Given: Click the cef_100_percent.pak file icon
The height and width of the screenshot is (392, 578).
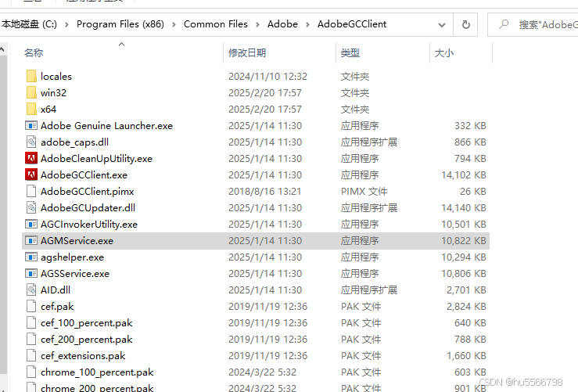Looking at the screenshot, I should pos(31,322).
